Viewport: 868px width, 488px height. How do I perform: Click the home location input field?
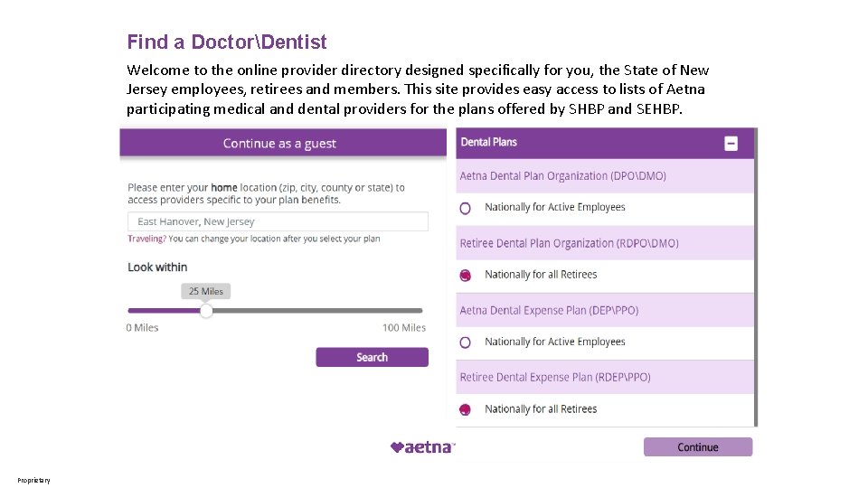(x=278, y=221)
